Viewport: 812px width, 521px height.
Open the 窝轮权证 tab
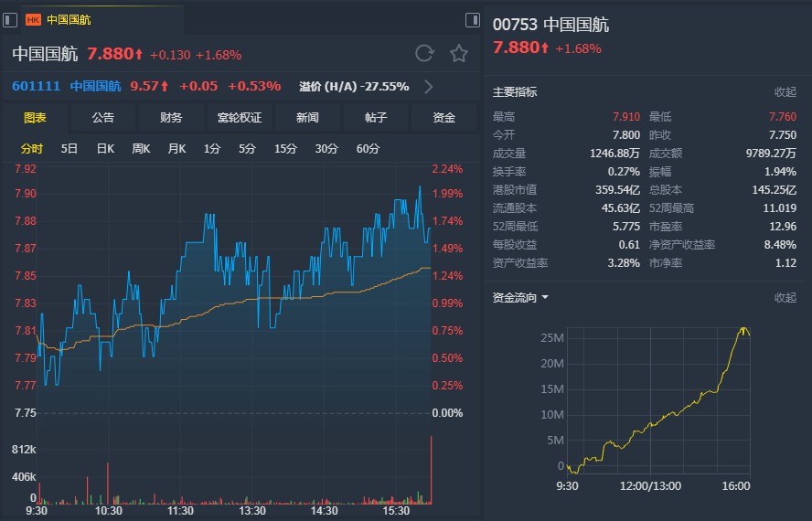[239, 117]
